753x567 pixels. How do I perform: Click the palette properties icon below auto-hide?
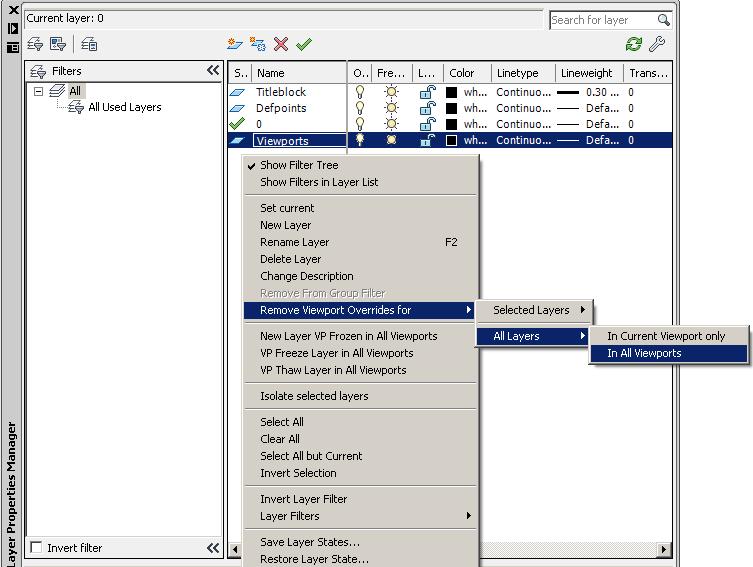click(x=13, y=47)
